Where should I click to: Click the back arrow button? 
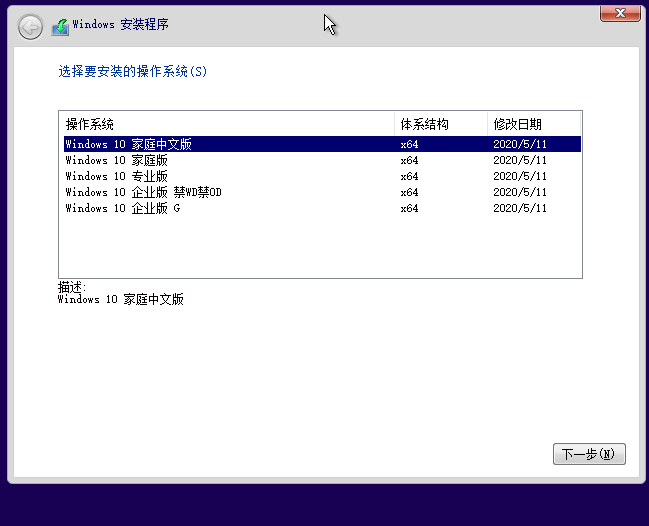pyautogui.click(x=30, y=27)
